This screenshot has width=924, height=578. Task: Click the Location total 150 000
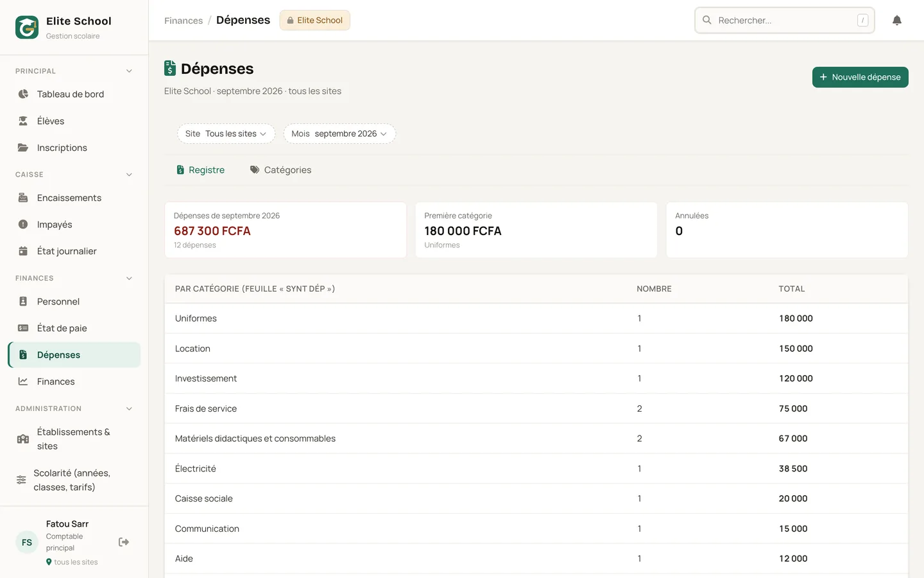pos(796,349)
